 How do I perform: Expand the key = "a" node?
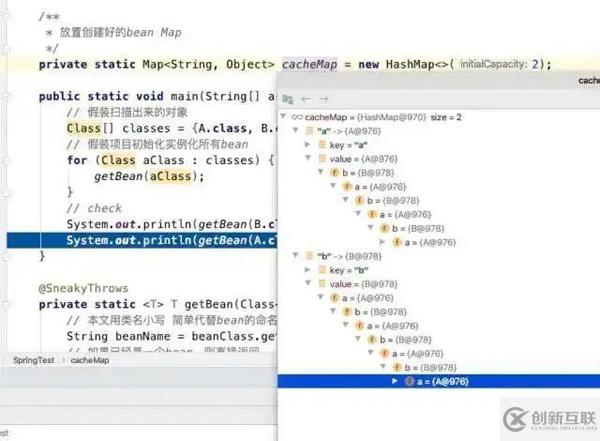[x=308, y=144]
